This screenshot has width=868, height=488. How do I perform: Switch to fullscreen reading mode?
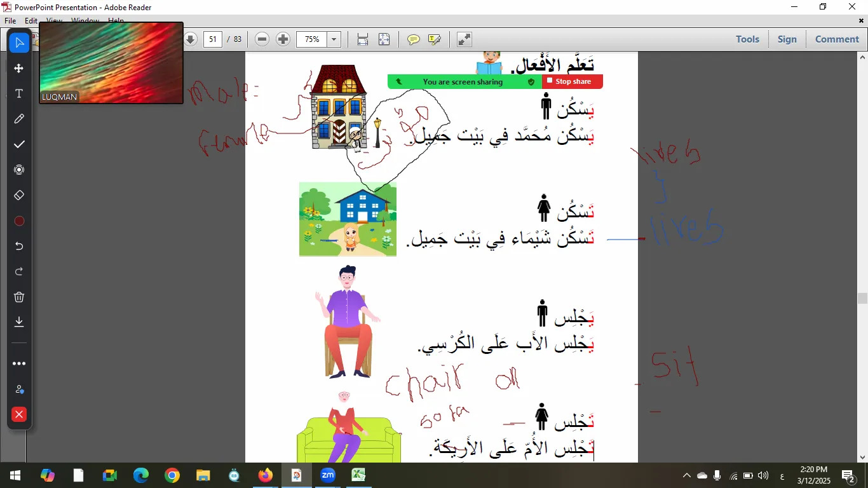coord(463,39)
